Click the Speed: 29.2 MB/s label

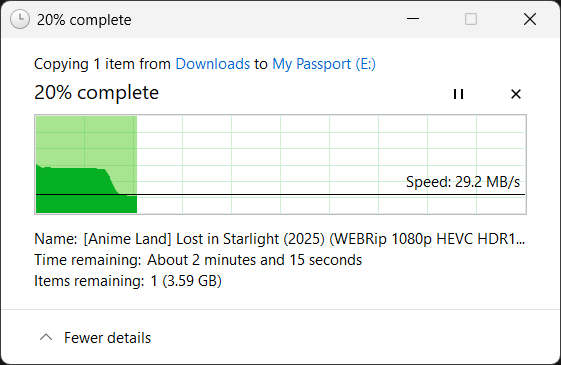[x=463, y=182]
